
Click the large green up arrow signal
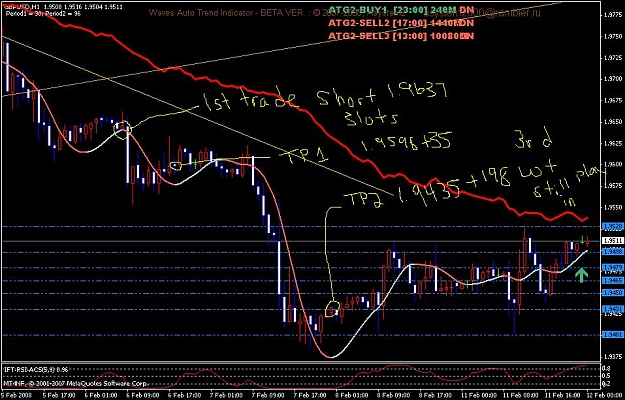(582, 275)
